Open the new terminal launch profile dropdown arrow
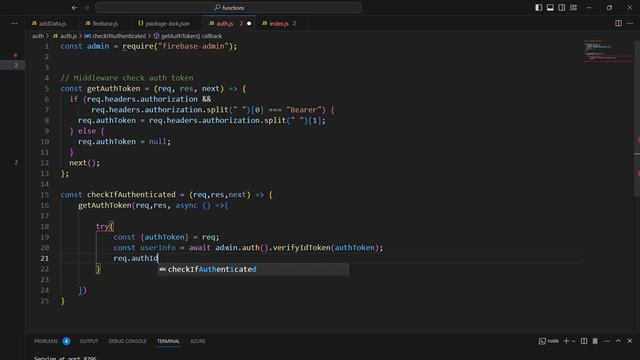The height and width of the screenshot is (360, 640). coord(573,341)
